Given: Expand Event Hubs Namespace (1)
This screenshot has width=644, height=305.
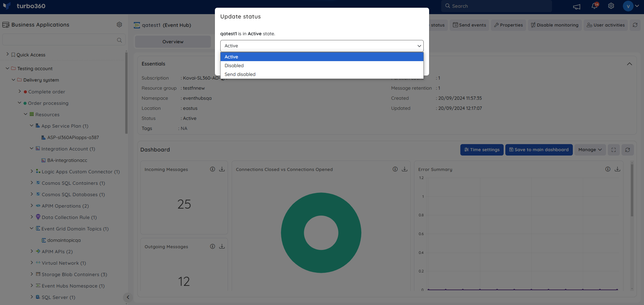Looking at the screenshot, I should [x=32, y=285].
